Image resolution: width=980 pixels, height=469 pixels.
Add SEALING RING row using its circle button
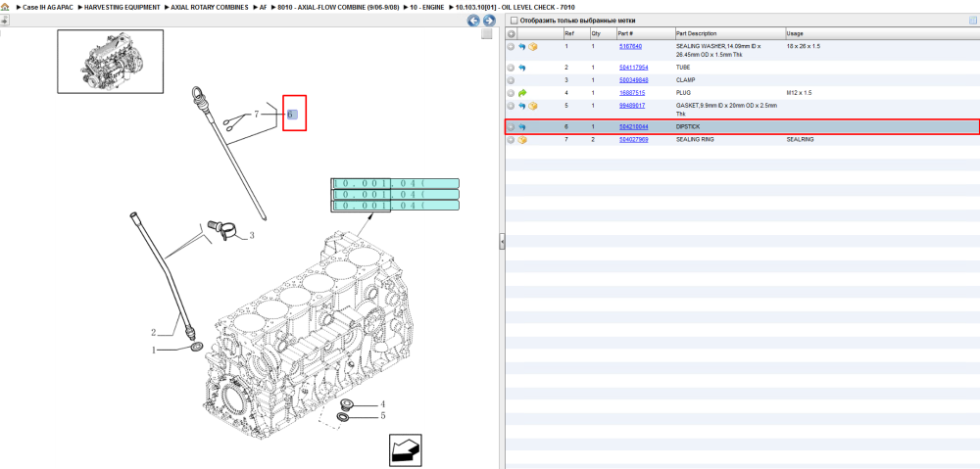coord(511,140)
